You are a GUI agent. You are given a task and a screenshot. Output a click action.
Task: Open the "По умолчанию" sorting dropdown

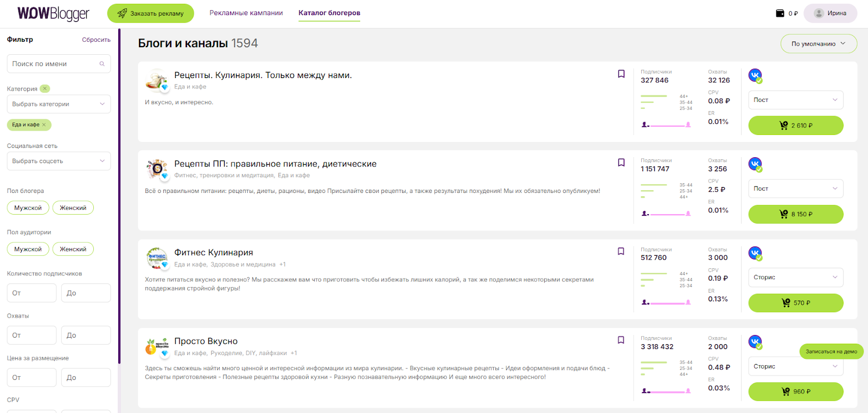point(818,44)
